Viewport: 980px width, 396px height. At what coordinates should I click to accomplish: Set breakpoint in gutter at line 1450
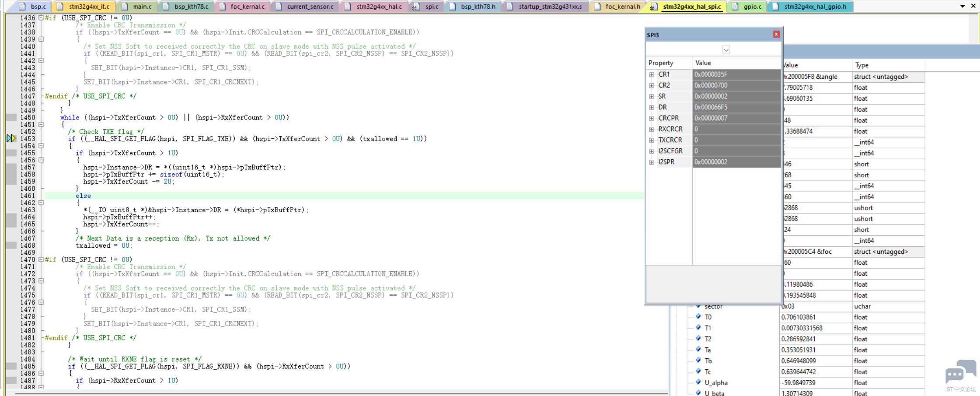pyautogui.click(x=11, y=117)
